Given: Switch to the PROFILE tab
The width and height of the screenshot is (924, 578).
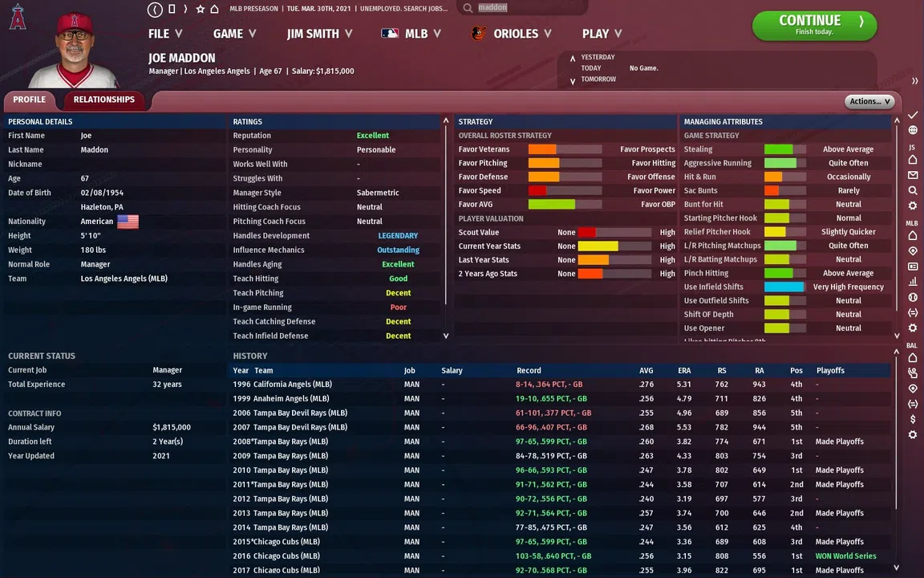Looking at the screenshot, I should click(x=30, y=100).
